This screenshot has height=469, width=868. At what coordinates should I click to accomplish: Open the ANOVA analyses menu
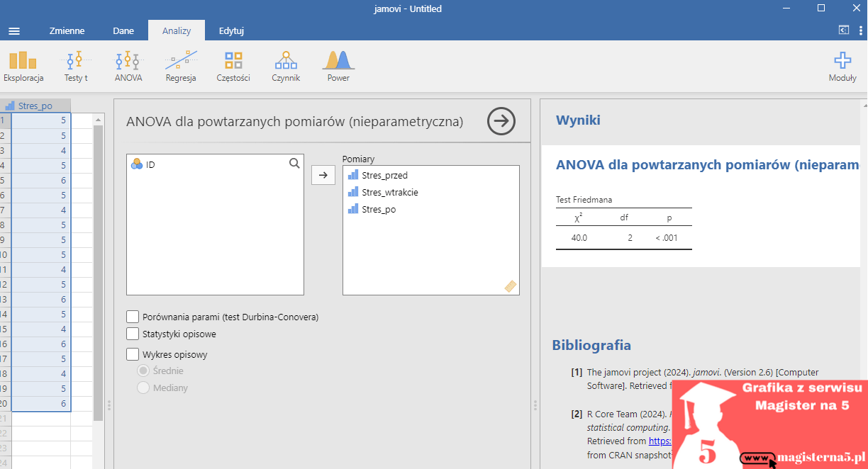pos(128,66)
